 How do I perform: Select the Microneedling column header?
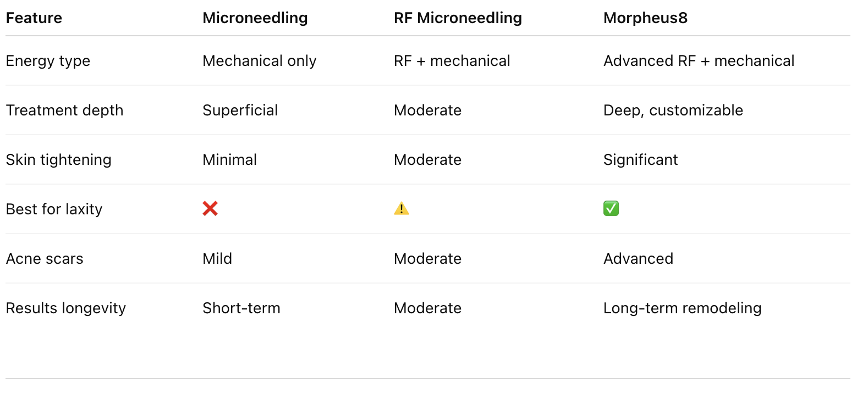point(255,18)
